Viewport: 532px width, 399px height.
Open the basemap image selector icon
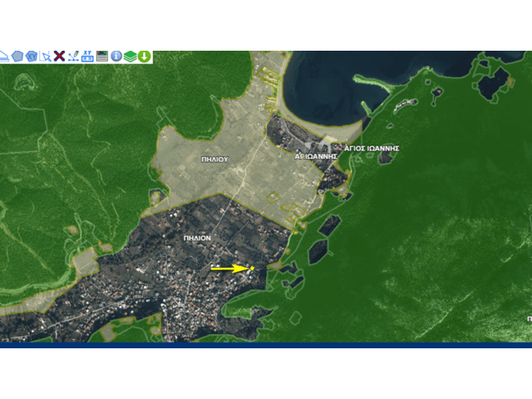(x=102, y=57)
